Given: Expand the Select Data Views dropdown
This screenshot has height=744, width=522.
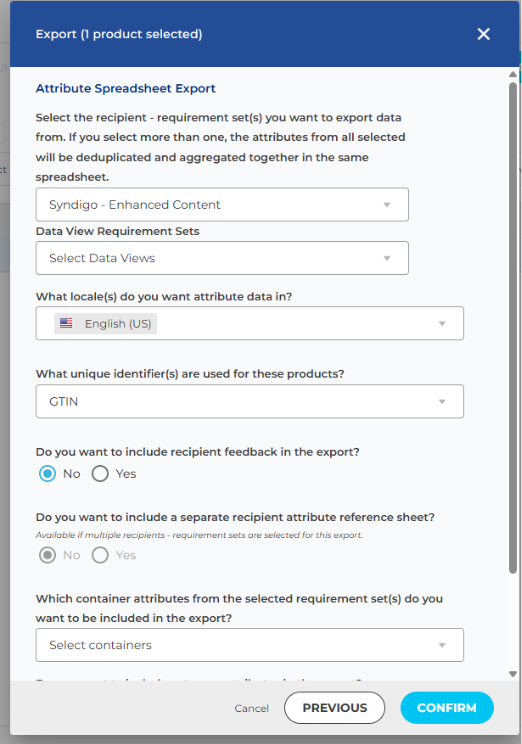Looking at the screenshot, I should click(x=222, y=258).
